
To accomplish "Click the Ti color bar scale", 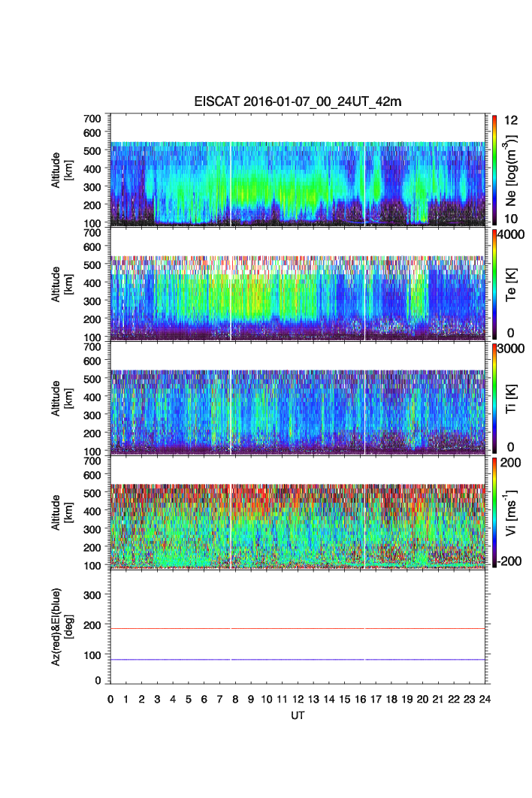I will pyautogui.click(x=494, y=398).
